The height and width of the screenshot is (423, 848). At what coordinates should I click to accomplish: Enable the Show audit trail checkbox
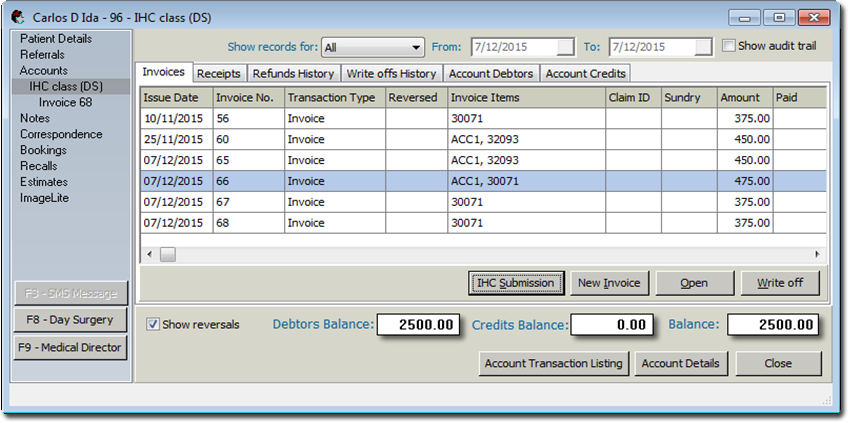(729, 46)
